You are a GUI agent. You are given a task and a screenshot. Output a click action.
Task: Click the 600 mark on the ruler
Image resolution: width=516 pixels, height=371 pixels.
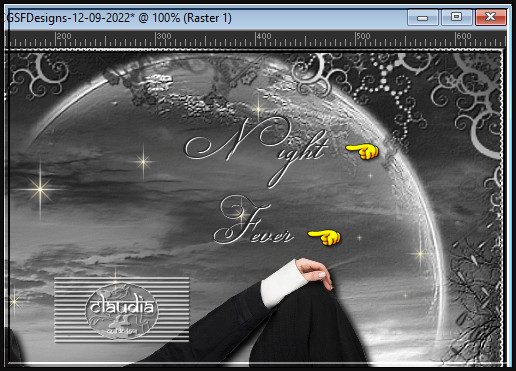point(463,36)
